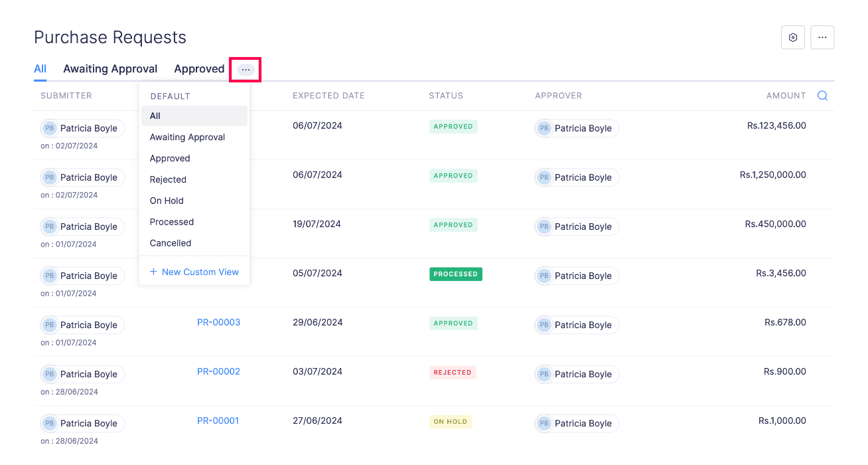Switch to the Awaiting Approval tab
This screenshot has height=465, width=868.
click(x=110, y=68)
